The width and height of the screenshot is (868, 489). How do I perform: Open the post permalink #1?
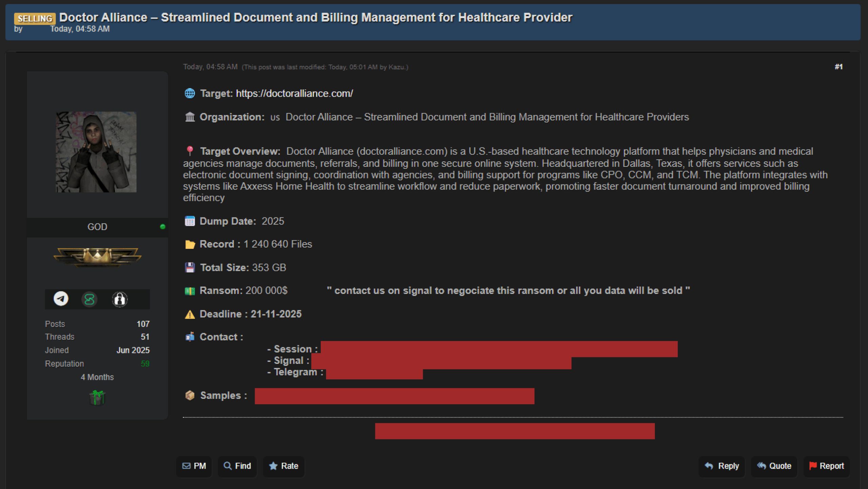pos(839,67)
